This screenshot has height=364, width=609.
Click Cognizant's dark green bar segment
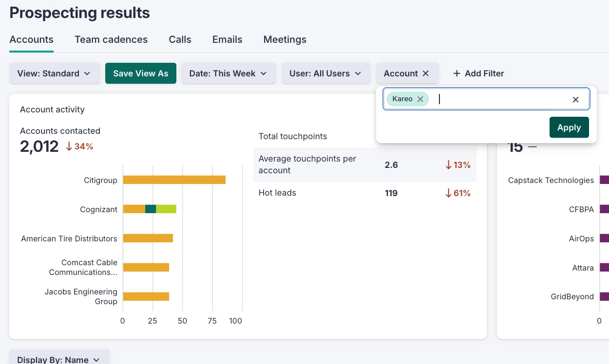pos(151,209)
